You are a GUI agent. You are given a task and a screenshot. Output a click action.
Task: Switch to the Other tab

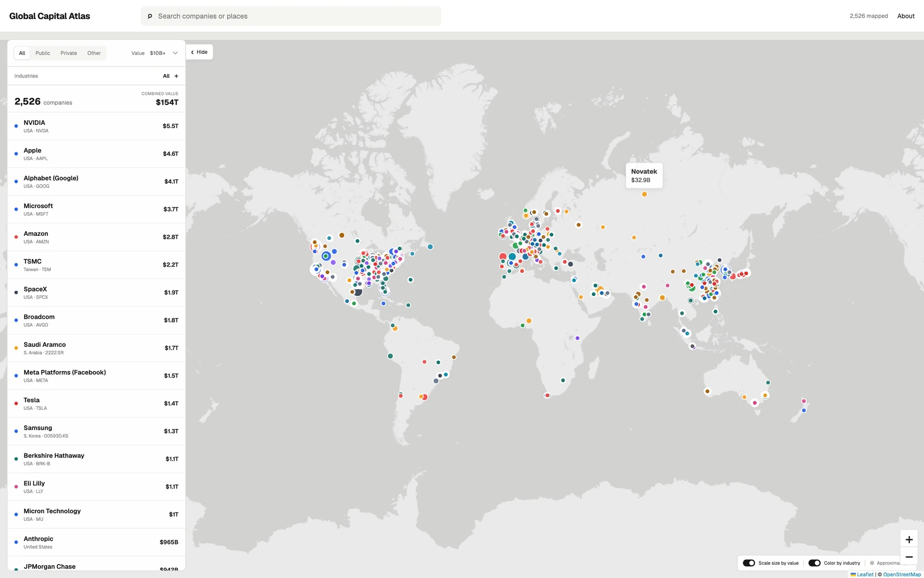coord(94,53)
